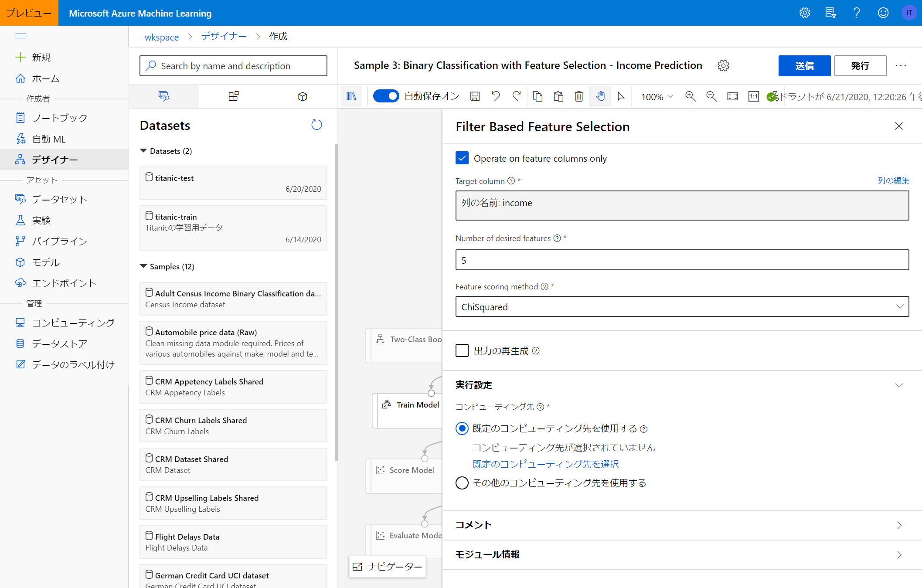Click the Number of desired features field
922x588 pixels.
point(682,260)
